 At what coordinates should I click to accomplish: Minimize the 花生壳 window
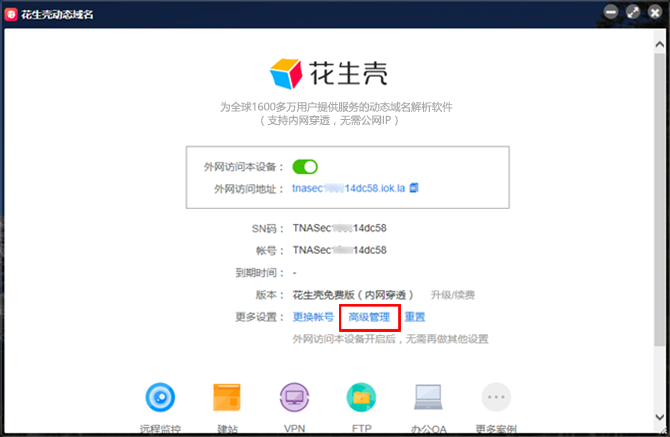pyautogui.click(x=611, y=12)
